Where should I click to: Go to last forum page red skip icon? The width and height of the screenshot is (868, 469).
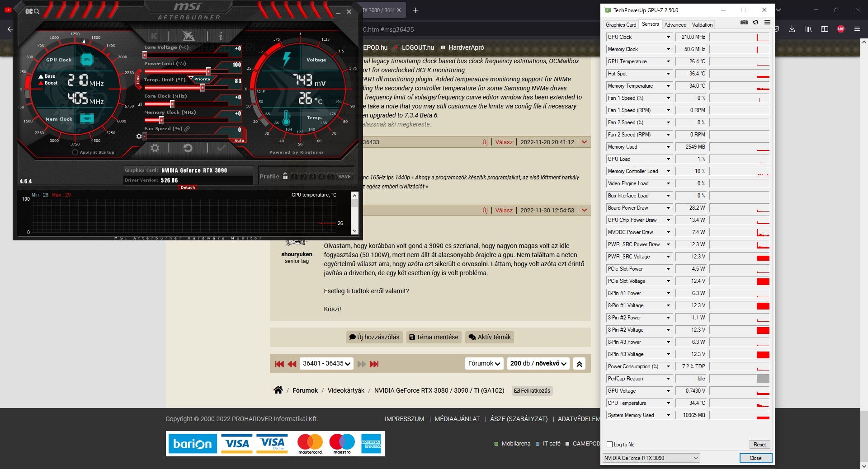374,364
